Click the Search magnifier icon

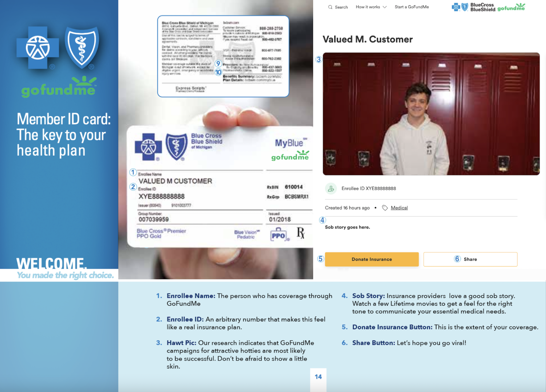(330, 7)
